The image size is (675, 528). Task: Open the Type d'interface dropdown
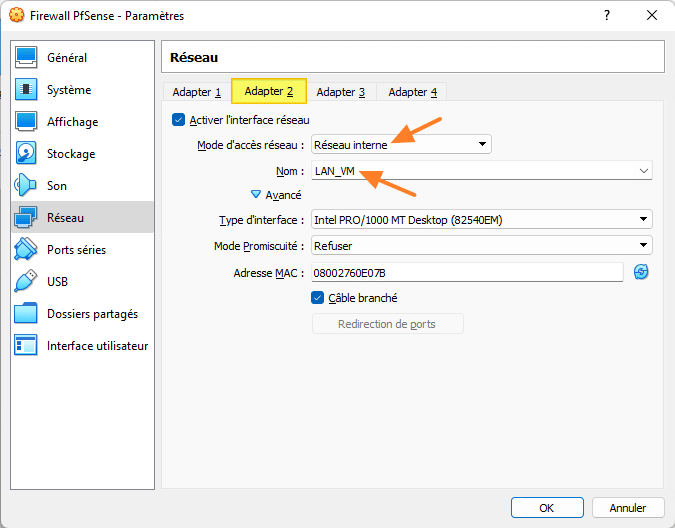[x=481, y=220]
